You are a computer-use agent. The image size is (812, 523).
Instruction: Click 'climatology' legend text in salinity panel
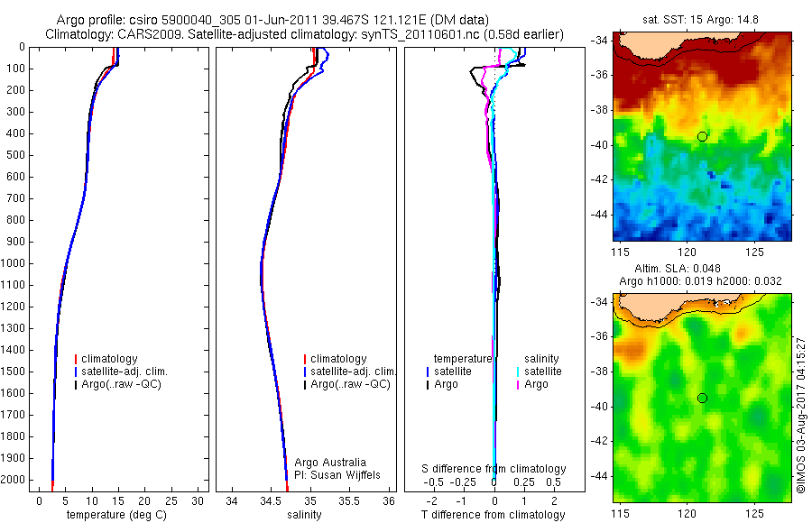click(x=338, y=359)
